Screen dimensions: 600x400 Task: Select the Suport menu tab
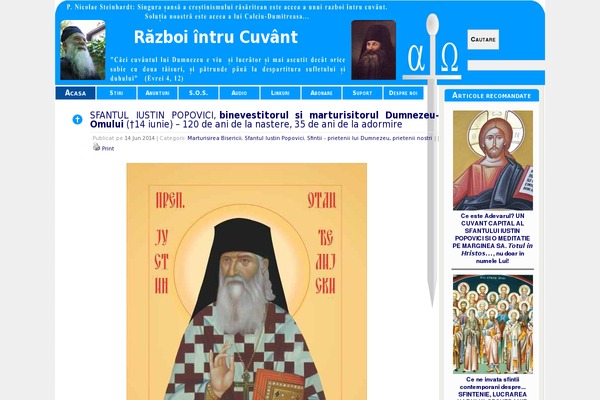[x=362, y=93]
